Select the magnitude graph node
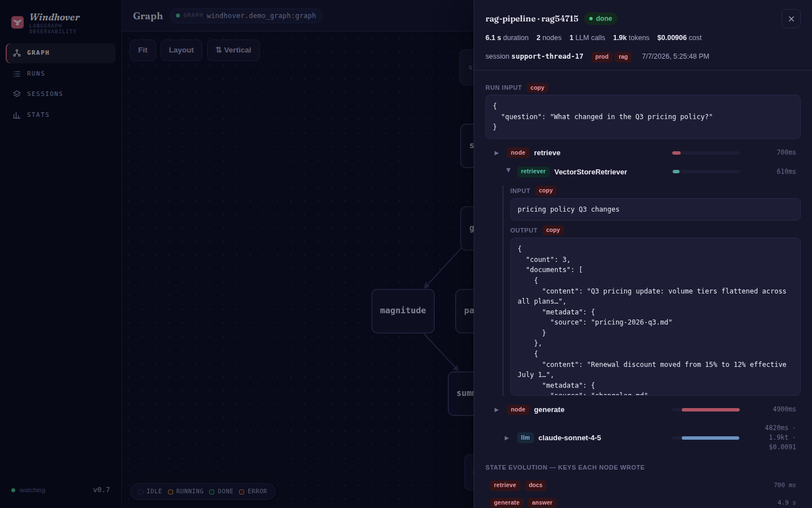Screen dimensions: 812x508 (x=403, y=311)
